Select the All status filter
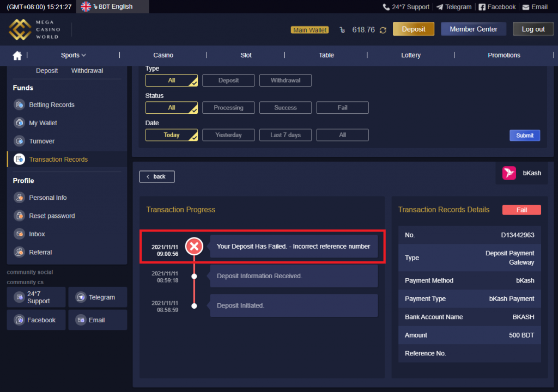This screenshot has height=392, width=558. tap(172, 108)
